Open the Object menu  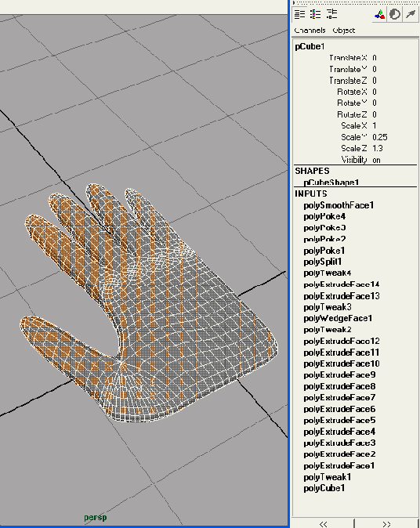[343, 31]
